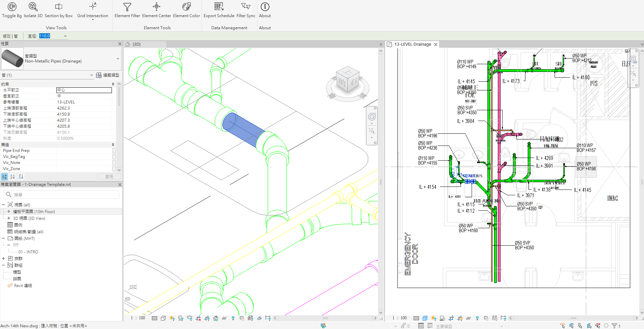Switch to the {3D} view tab
The height and width of the screenshot is (329, 644).
pos(136,44)
